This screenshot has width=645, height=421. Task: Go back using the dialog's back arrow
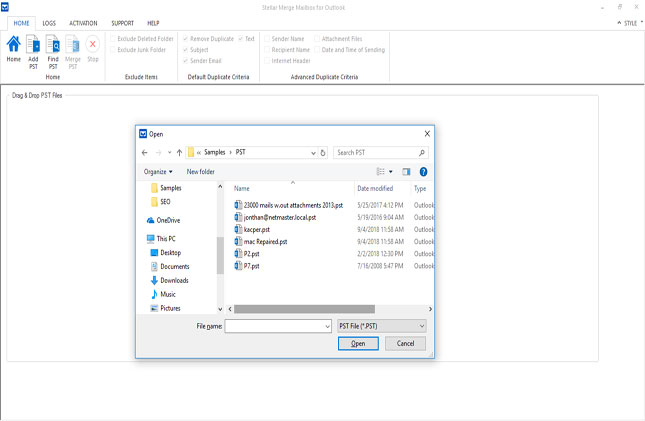point(144,153)
